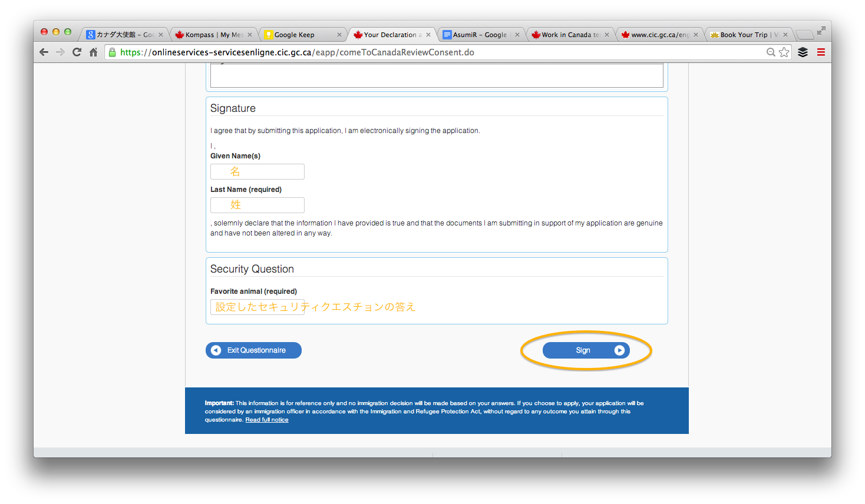Close the AsumiR Google Docs tab
Viewport: 865px width, 504px height.
point(517,35)
